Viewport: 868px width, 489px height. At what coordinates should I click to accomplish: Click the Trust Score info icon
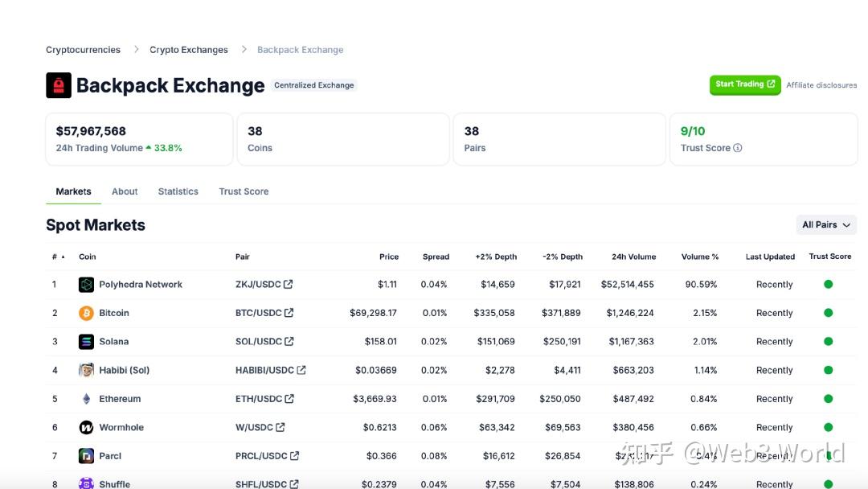pos(738,148)
